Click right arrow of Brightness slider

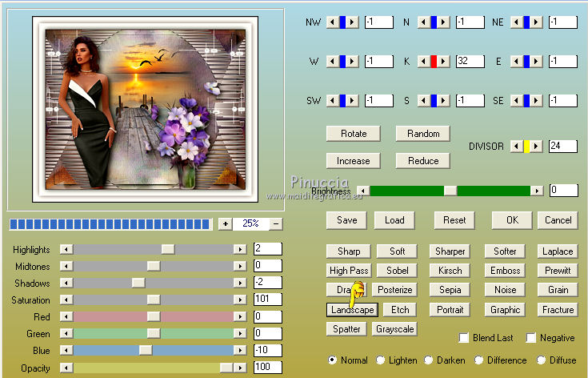(x=537, y=191)
